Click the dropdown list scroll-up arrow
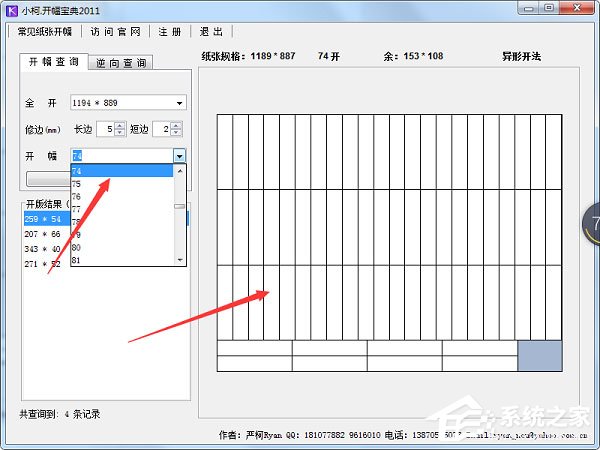 (x=180, y=171)
